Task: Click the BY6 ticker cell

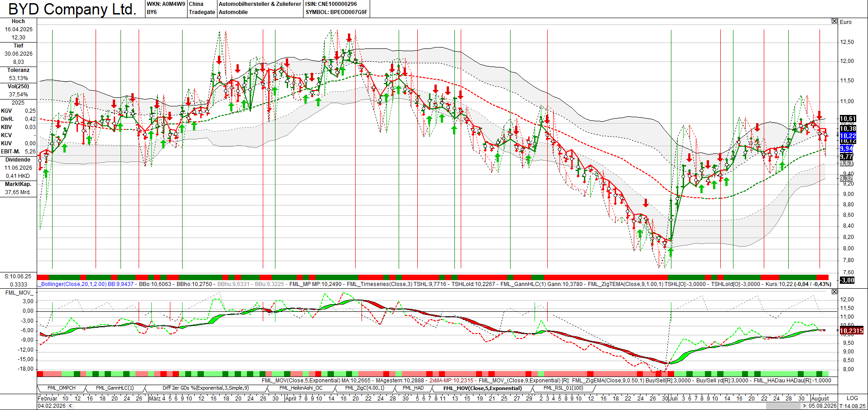Action: pos(152,12)
